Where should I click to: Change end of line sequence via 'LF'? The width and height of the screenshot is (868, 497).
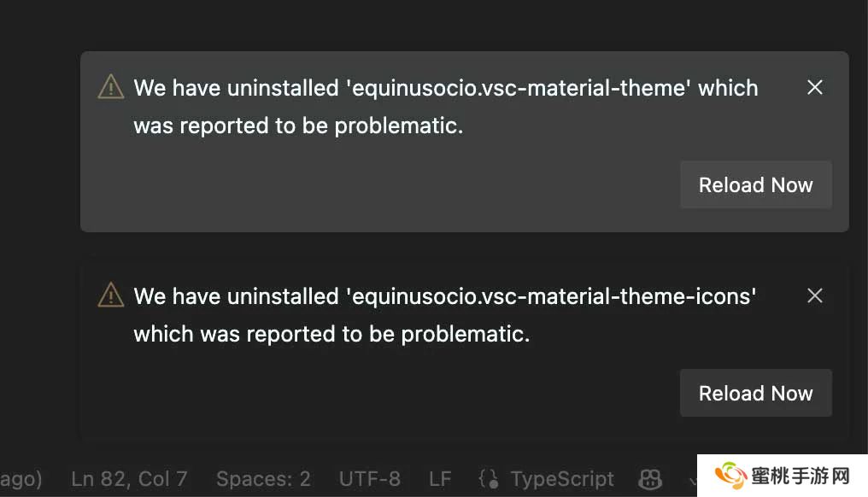[x=440, y=479]
